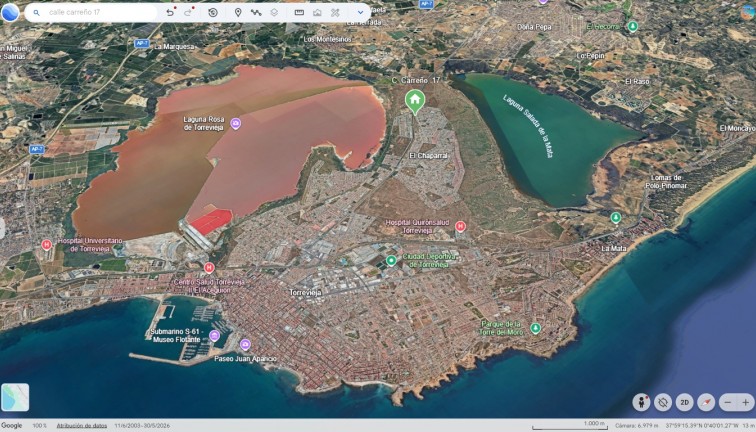Select the draw path or polygon tool
This screenshot has height=432, width=756.
click(x=256, y=13)
